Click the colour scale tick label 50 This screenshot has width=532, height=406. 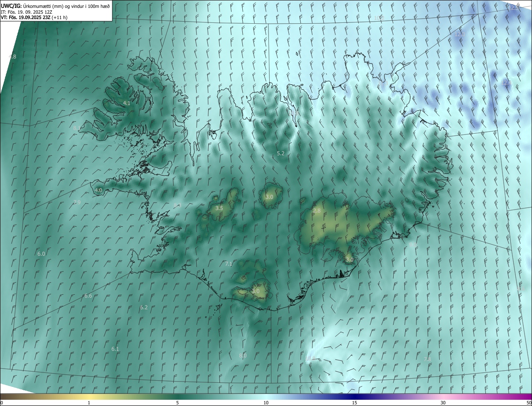[x=528, y=403]
